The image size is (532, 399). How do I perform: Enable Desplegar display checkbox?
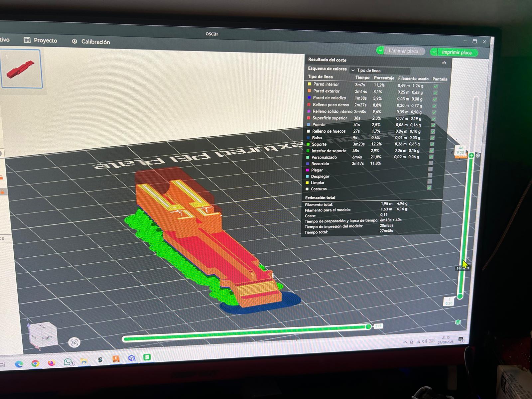point(430,175)
